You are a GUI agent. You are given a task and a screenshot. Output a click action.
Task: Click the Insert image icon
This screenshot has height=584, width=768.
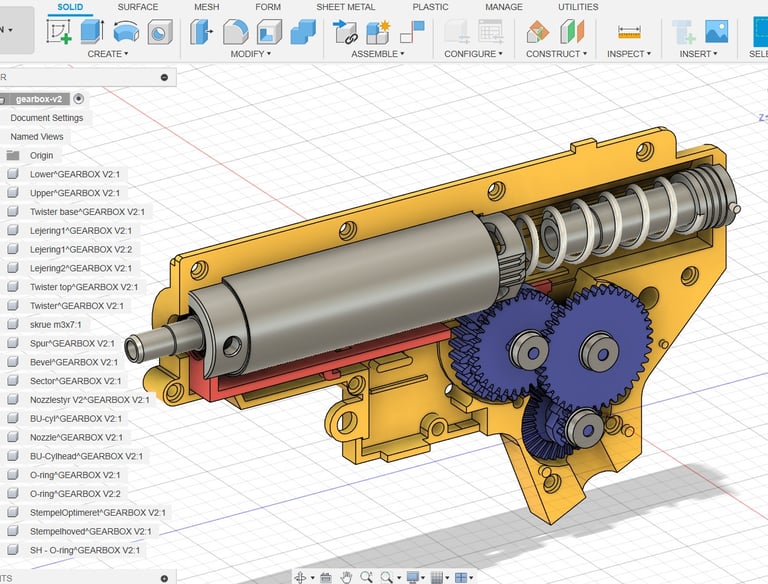click(x=716, y=32)
